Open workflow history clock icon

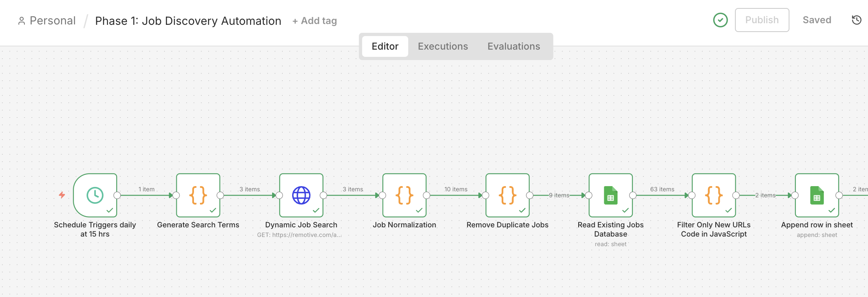pos(856,20)
